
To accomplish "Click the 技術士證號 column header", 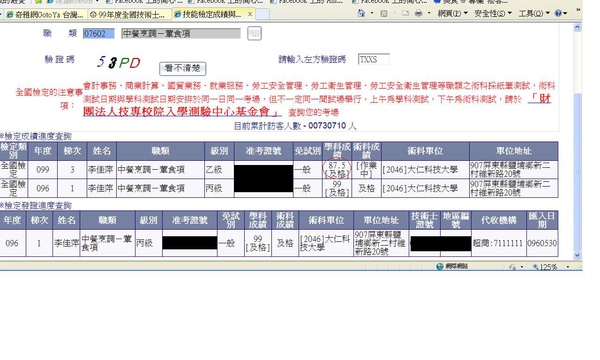I will [424, 220].
